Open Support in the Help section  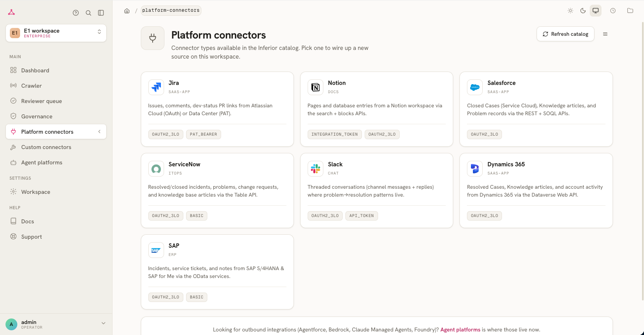pyautogui.click(x=56, y=237)
